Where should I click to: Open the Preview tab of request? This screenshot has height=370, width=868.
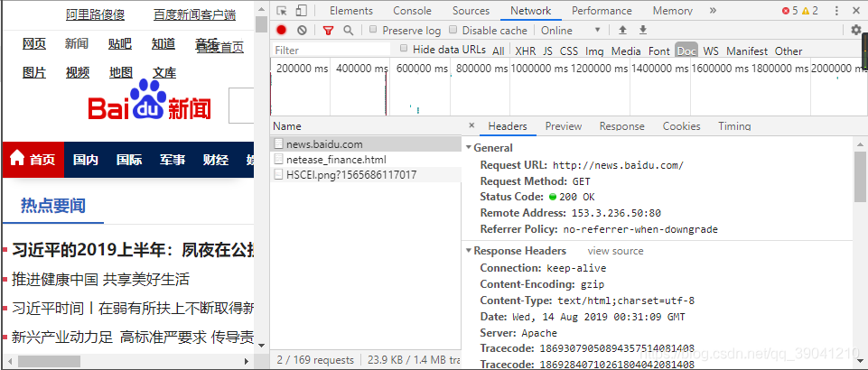click(563, 126)
